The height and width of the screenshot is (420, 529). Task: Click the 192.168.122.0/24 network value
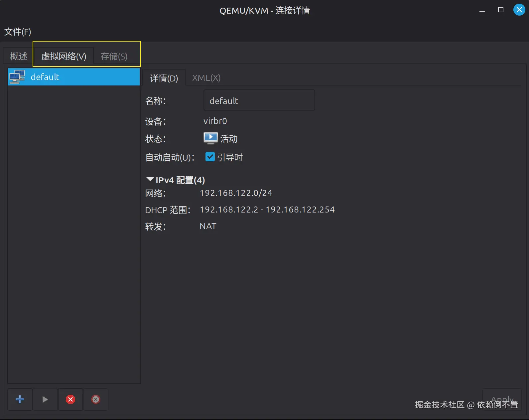tap(236, 193)
